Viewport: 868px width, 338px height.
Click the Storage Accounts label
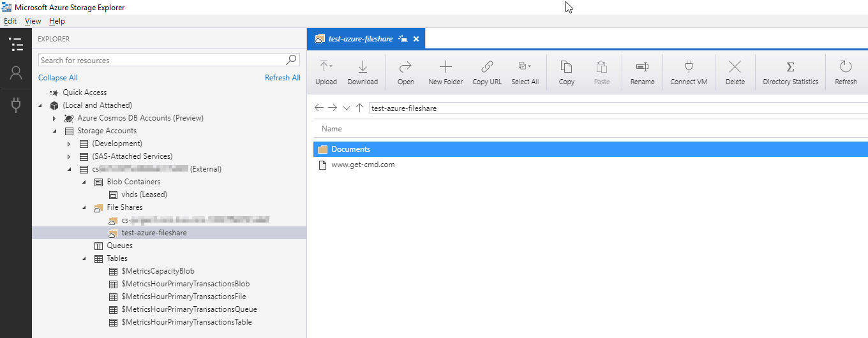(x=107, y=131)
